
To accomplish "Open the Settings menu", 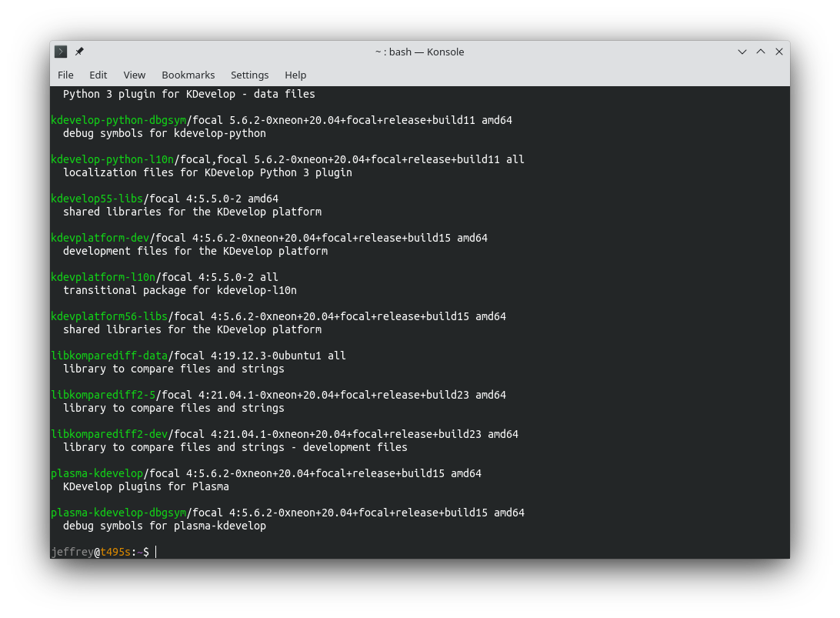I will point(249,75).
